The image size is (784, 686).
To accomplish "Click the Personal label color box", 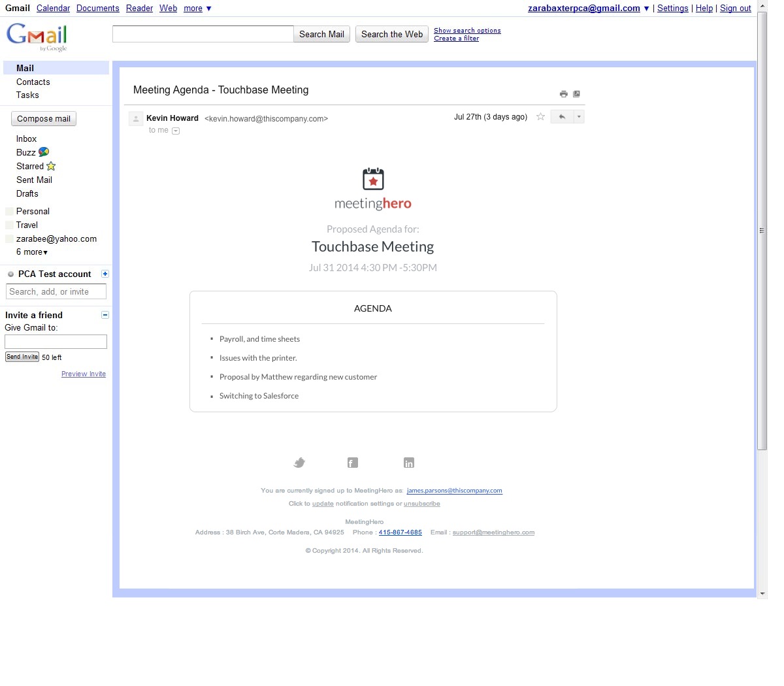I will [x=9, y=212].
